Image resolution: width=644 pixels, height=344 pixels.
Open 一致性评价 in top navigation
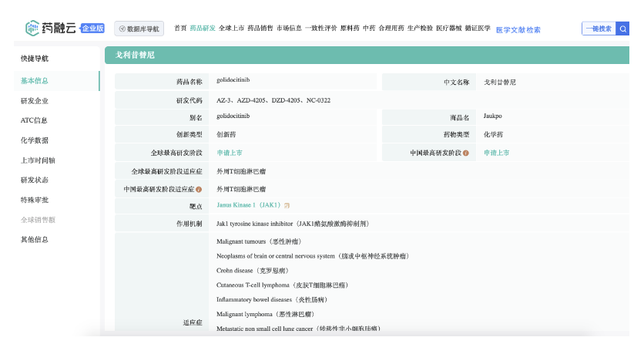(320, 29)
